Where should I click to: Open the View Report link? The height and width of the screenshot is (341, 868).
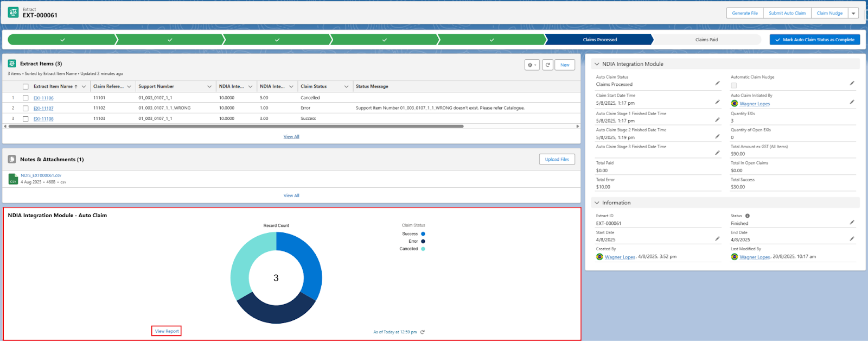(x=167, y=331)
